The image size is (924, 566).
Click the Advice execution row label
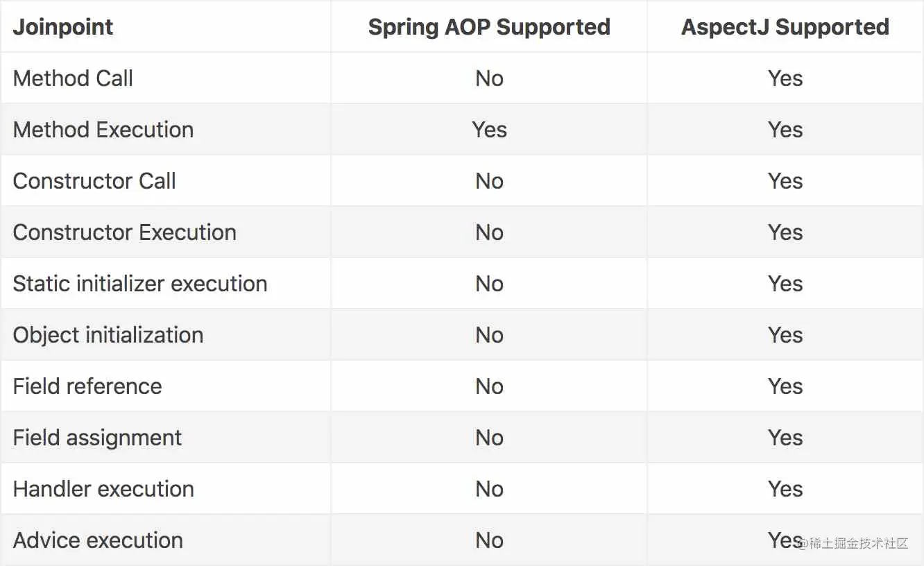(98, 540)
